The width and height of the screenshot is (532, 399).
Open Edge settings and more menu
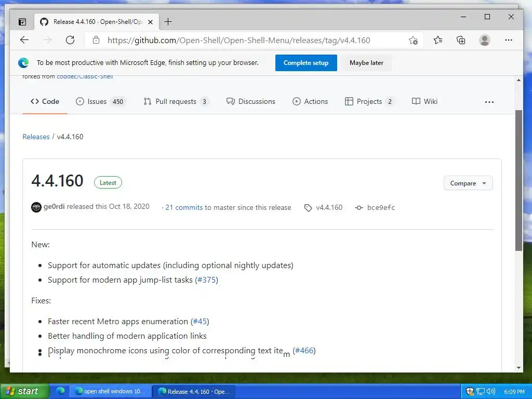click(x=508, y=40)
